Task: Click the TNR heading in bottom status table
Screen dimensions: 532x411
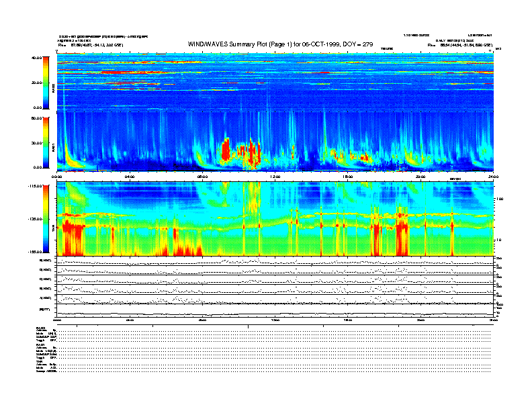Action: pos(39,362)
